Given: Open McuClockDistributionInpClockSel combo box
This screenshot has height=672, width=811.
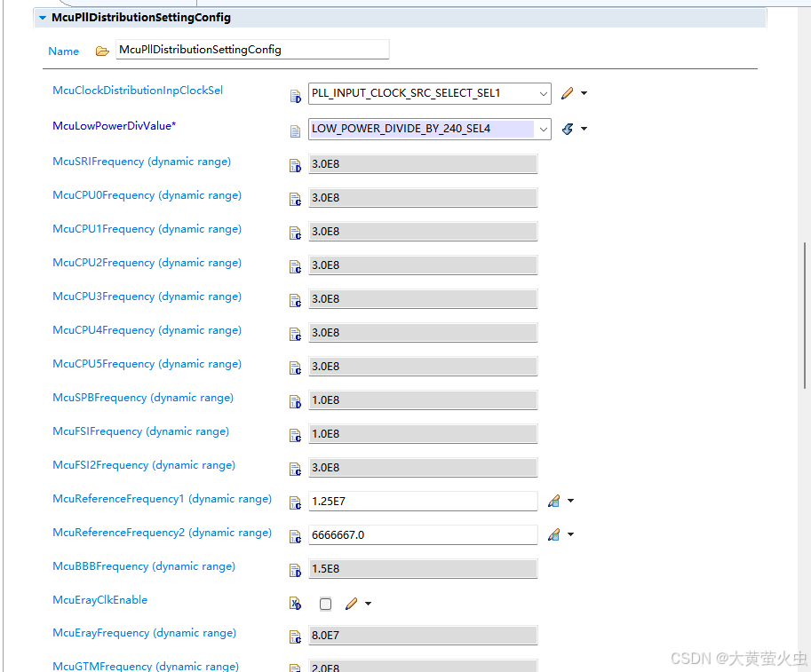Looking at the screenshot, I should click(x=429, y=93).
